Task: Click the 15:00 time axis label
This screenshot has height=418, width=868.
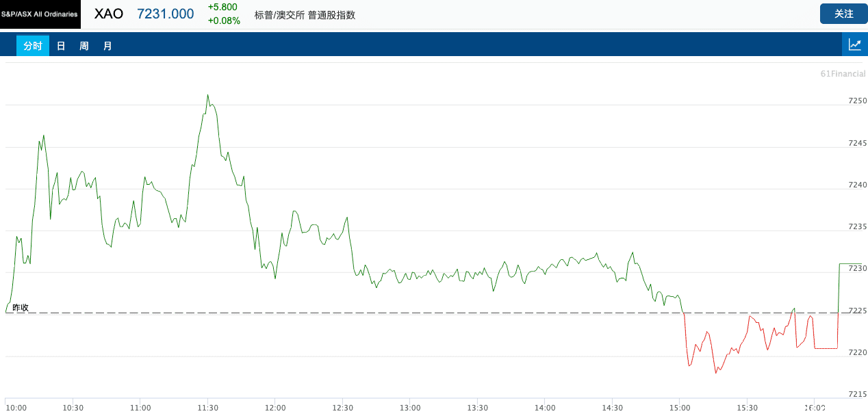Action: pos(680,408)
